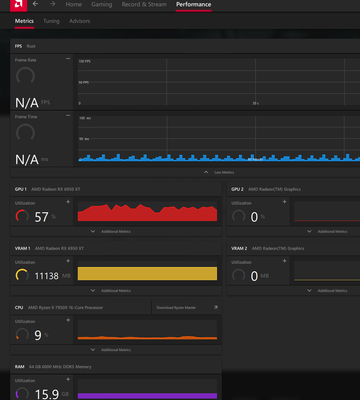Click the 15.9 GB RAM value
The image size is (360, 400).
pyautogui.click(x=52, y=394)
